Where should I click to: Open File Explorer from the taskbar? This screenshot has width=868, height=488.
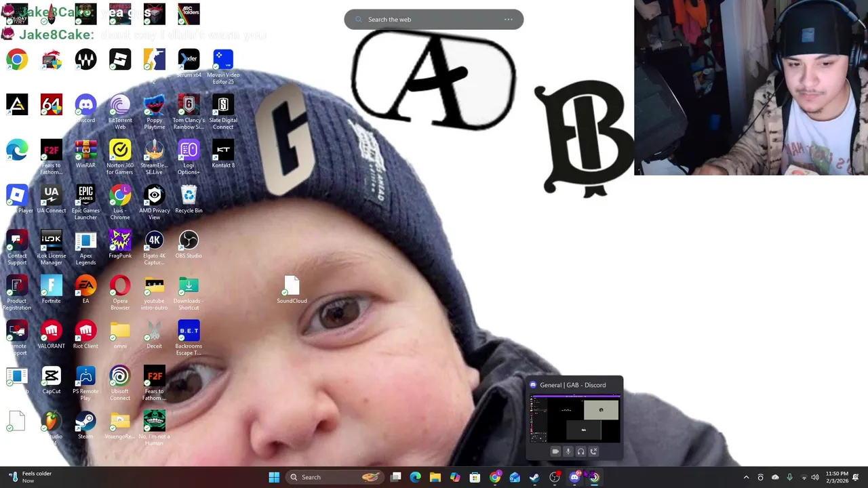(435, 477)
